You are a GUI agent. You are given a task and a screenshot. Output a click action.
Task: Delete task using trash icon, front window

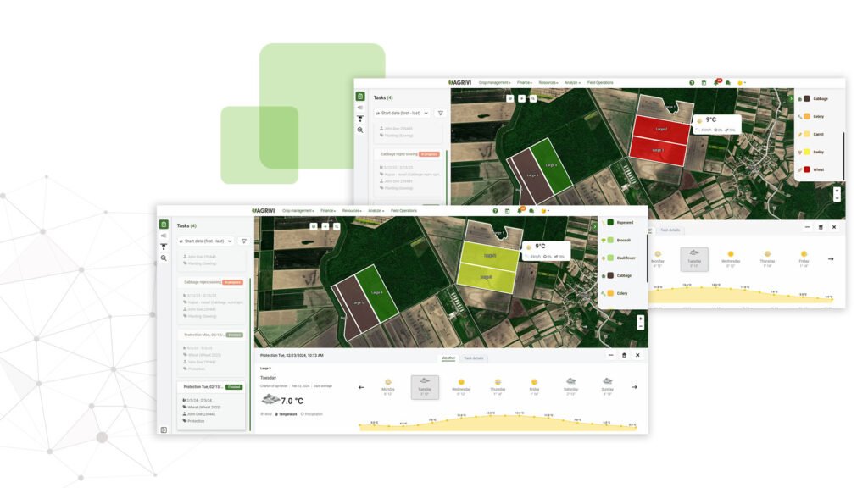tap(624, 355)
